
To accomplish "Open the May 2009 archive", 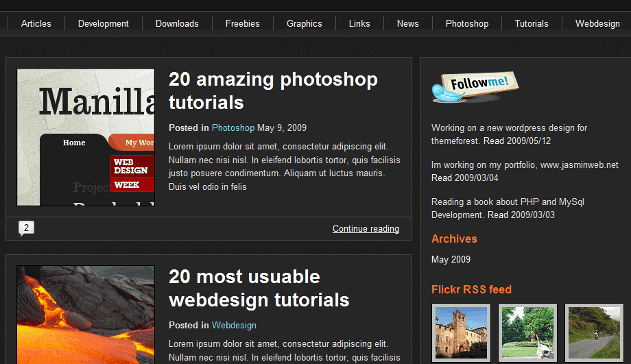I will [451, 259].
